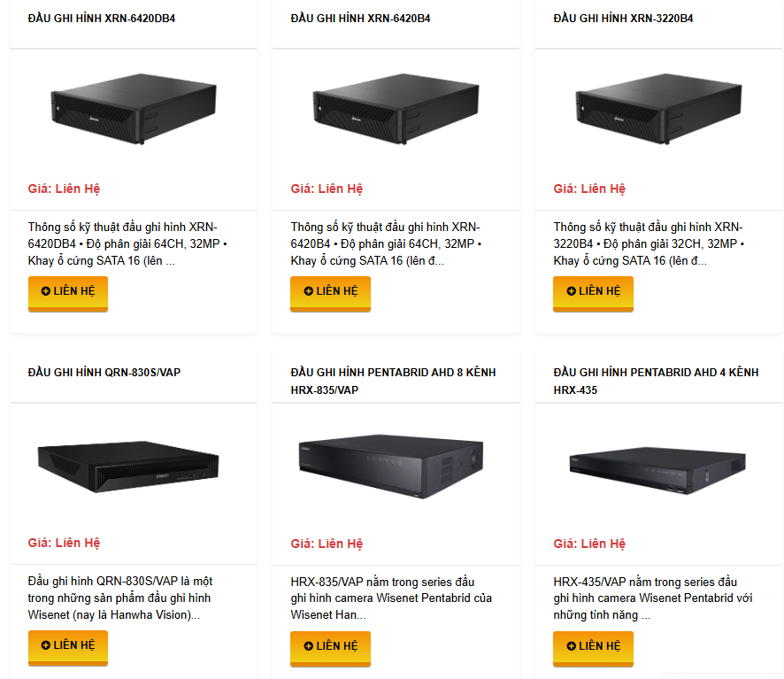Screen dimensions: 784x679
Task: Click LIÊN HỆ button under HRX-835/VAP
Action: pyautogui.click(x=330, y=647)
